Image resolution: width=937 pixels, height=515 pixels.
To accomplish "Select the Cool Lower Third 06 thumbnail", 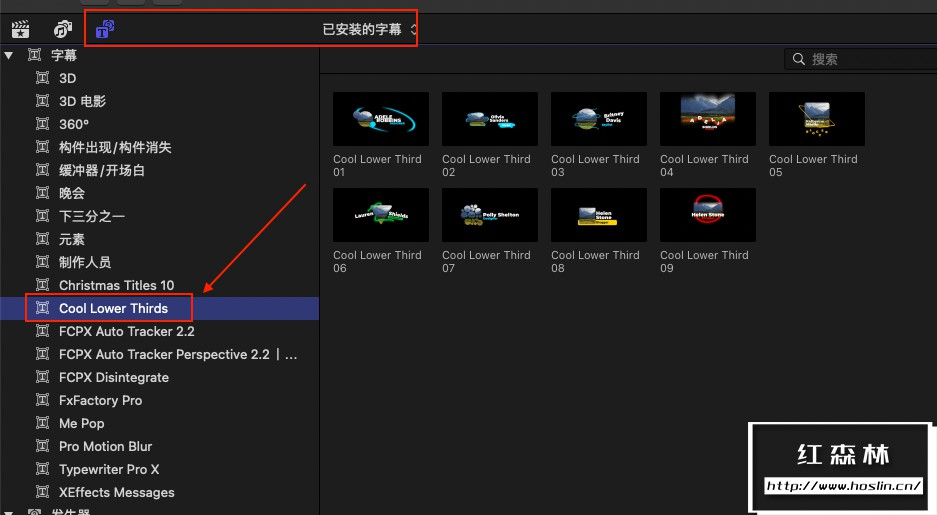I will tap(381, 215).
